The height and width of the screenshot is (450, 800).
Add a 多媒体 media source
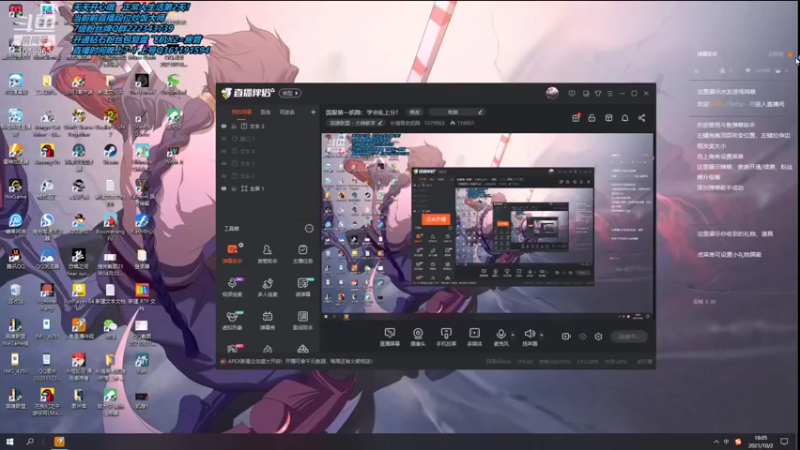474,337
